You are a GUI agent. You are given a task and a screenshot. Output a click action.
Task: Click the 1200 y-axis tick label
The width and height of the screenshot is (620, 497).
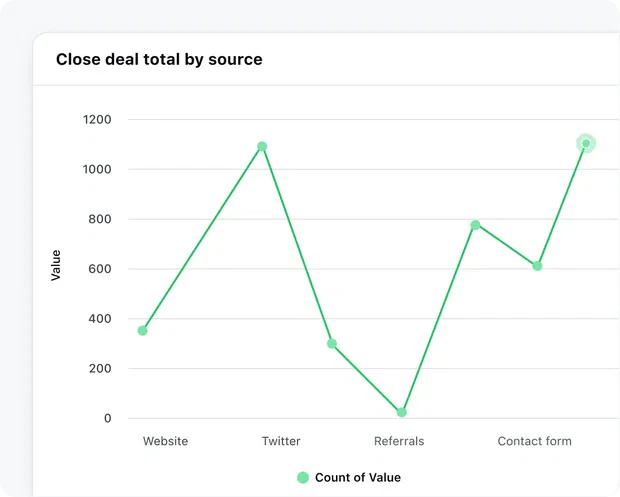click(97, 119)
